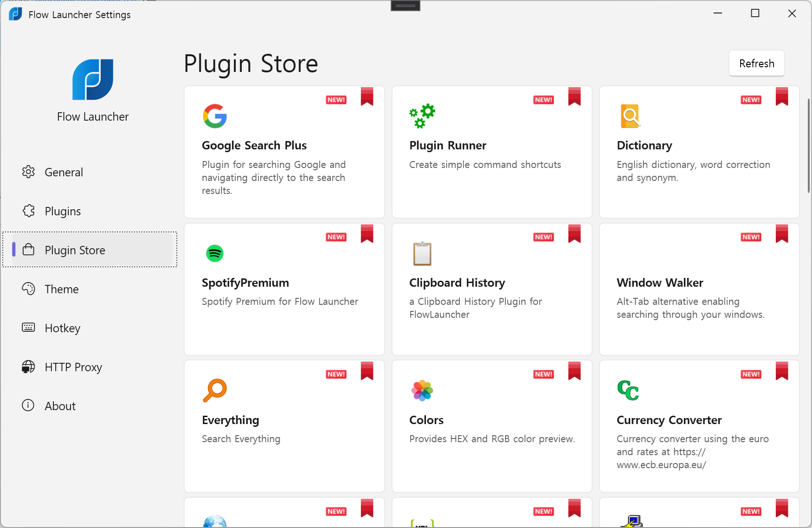Click the Dictionary magnifier book icon
Viewport: 812px width, 528px height.
click(630, 116)
